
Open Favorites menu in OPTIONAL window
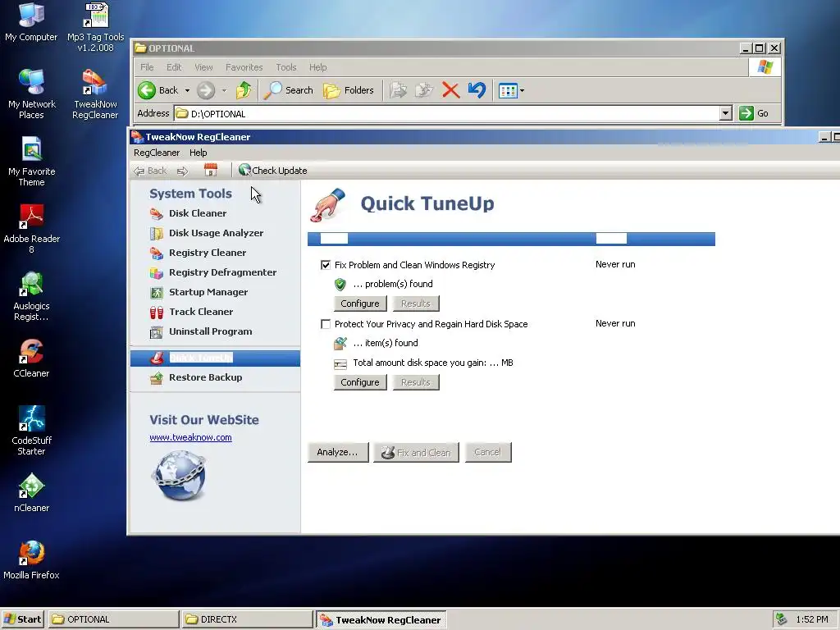[244, 67]
